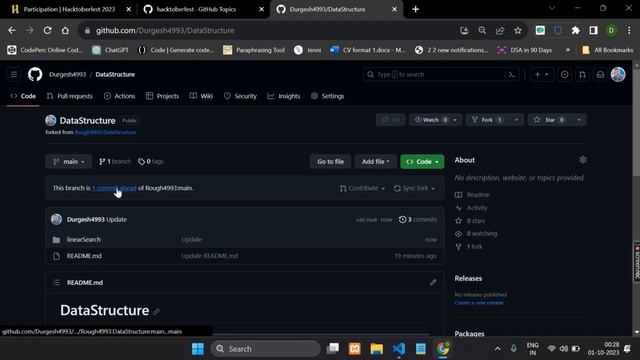Click the Chrome icon in the taskbar
The image size is (640, 360).
pyautogui.click(x=443, y=349)
